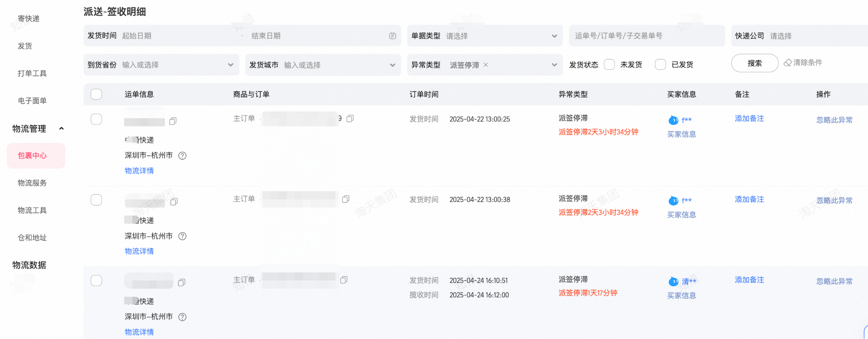Open 物流详情 for second row
Screen dimensions: 868x339
tap(139, 251)
